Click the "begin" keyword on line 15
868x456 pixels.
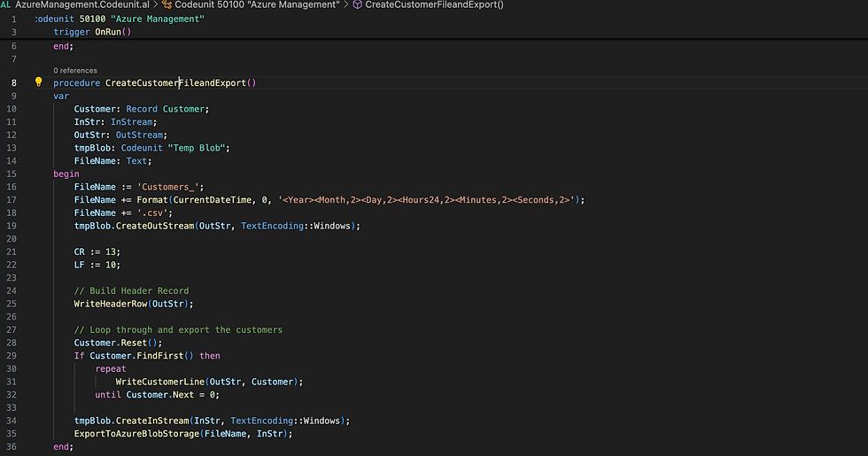(66, 174)
